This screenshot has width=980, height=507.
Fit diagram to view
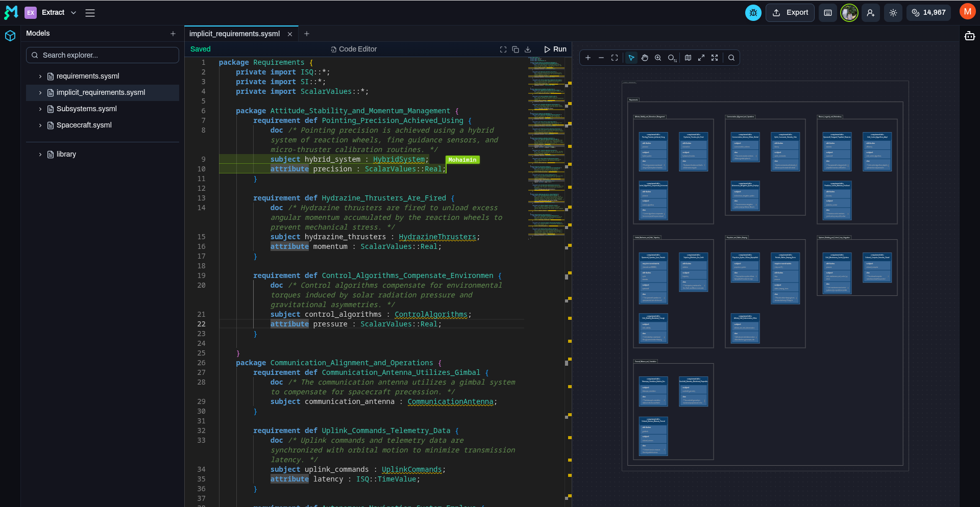[615, 58]
